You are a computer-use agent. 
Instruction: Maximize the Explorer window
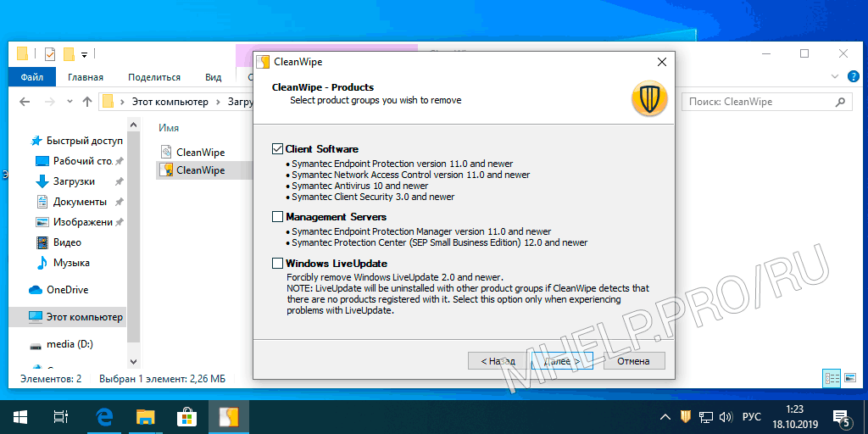804,53
